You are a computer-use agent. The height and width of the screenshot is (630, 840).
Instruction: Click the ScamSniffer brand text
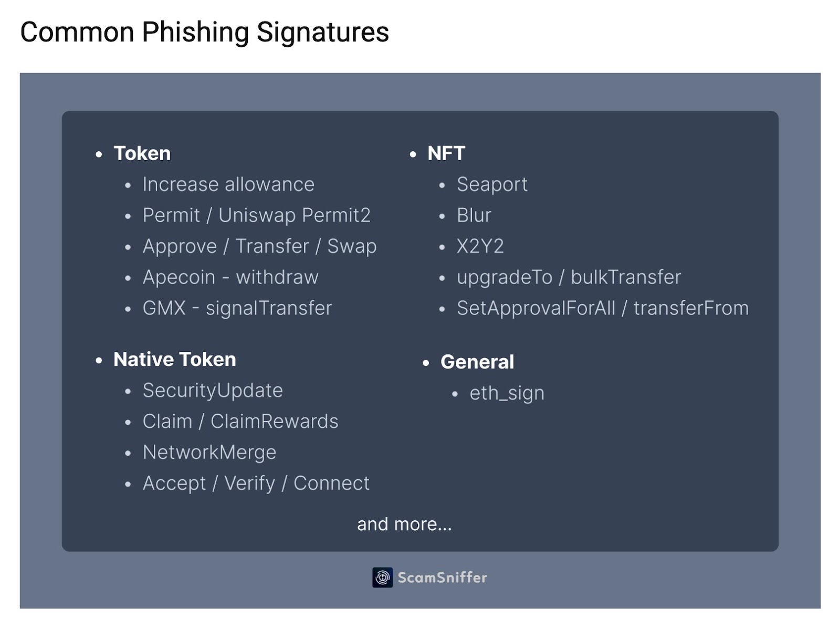(x=442, y=577)
